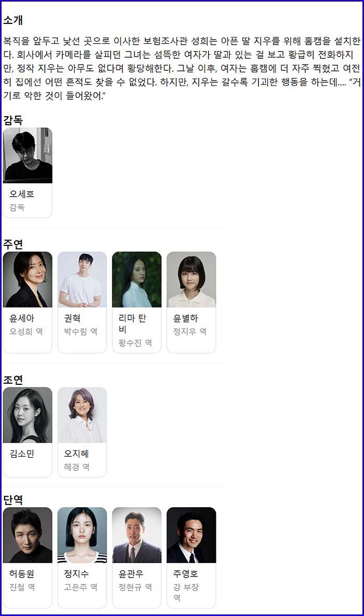Click the 오지혜 name link
The image size is (364, 616).
point(76,454)
